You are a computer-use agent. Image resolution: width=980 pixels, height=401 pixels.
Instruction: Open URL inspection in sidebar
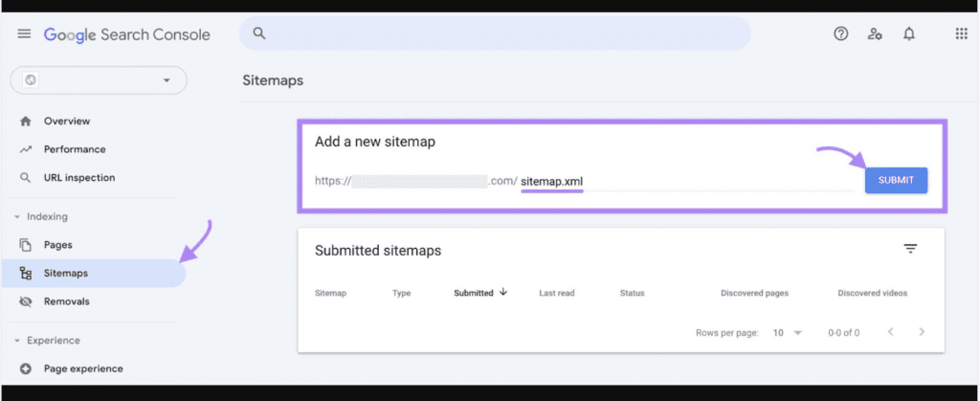coord(79,177)
